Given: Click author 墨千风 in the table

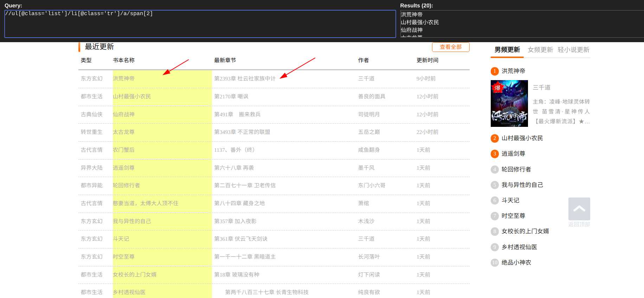Looking at the screenshot, I should pyautogui.click(x=366, y=168).
